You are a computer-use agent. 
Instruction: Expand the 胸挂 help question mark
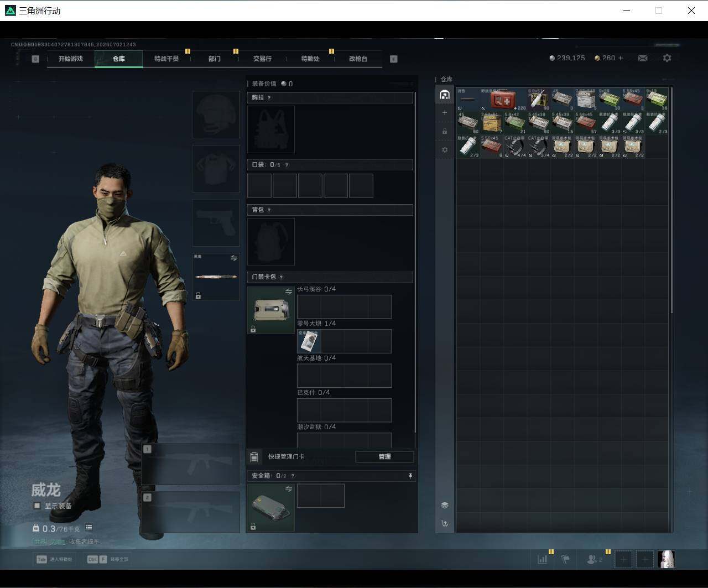[x=269, y=98]
